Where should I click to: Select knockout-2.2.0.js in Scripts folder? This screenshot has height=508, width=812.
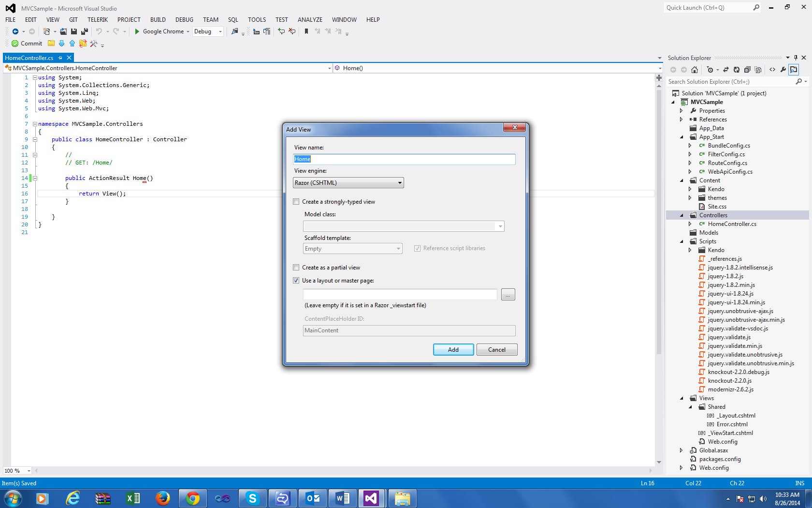(729, 381)
